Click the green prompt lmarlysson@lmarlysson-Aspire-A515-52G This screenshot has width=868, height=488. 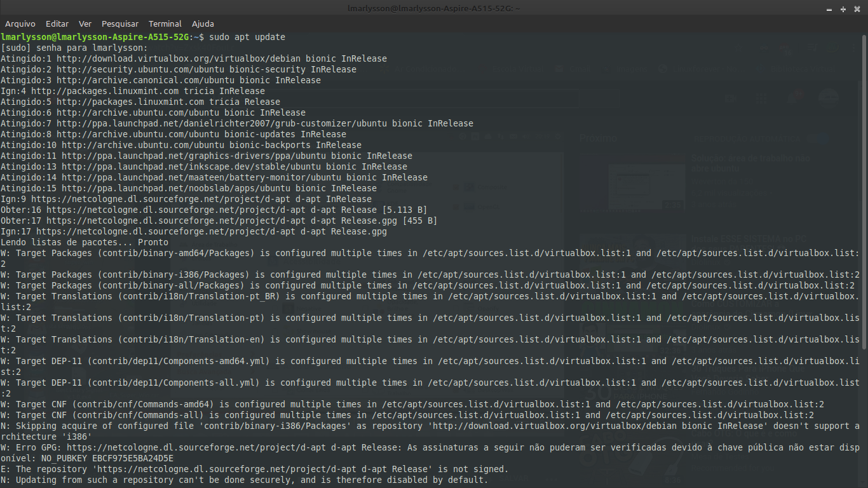point(95,37)
